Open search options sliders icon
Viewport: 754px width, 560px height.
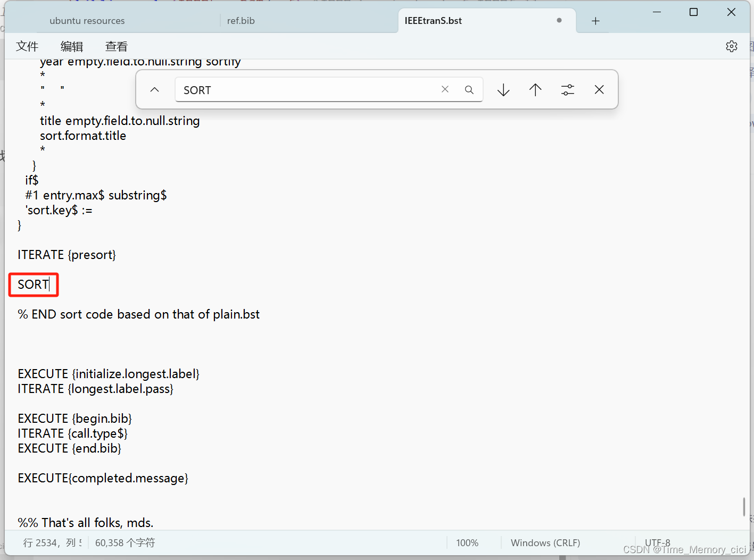pos(568,90)
